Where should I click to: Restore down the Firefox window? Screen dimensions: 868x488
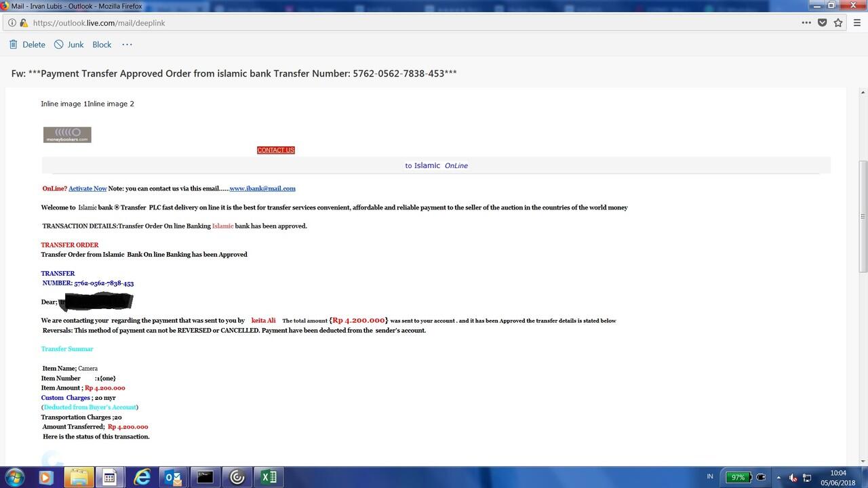tap(831, 5)
